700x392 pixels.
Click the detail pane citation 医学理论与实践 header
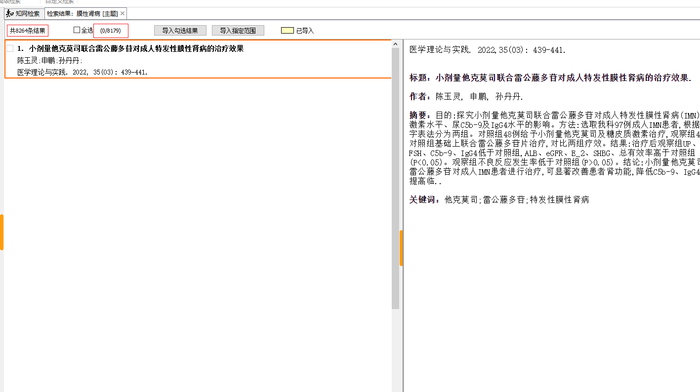click(488, 50)
